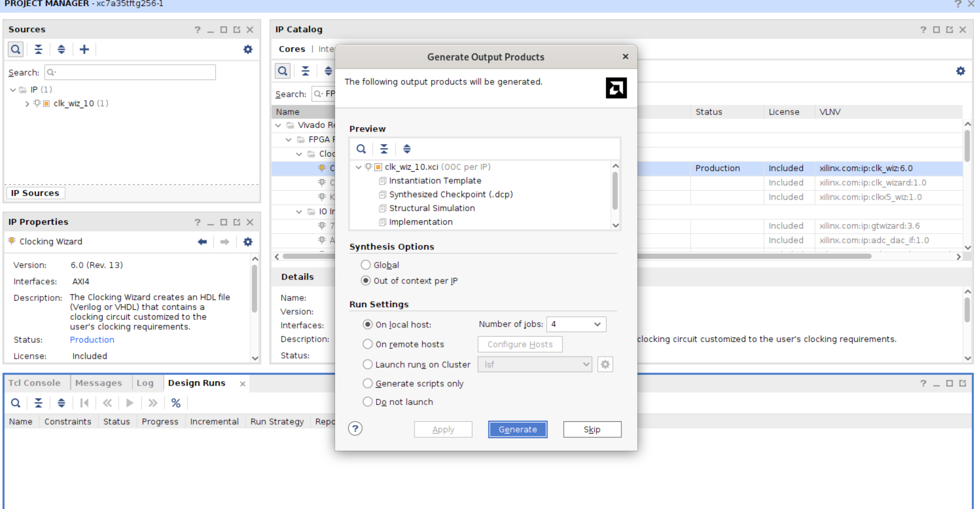Collapse clk_wiz_10.xci preview node
980x509 pixels.
tap(358, 167)
